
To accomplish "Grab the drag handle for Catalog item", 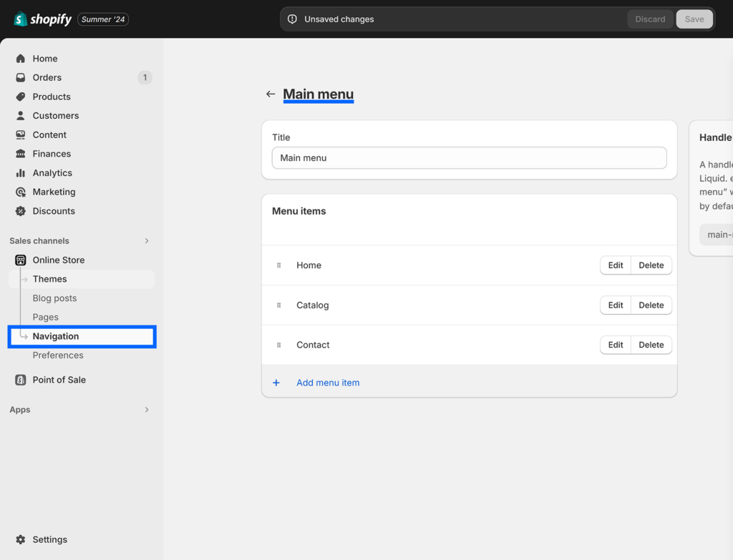I will click(x=279, y=305).
